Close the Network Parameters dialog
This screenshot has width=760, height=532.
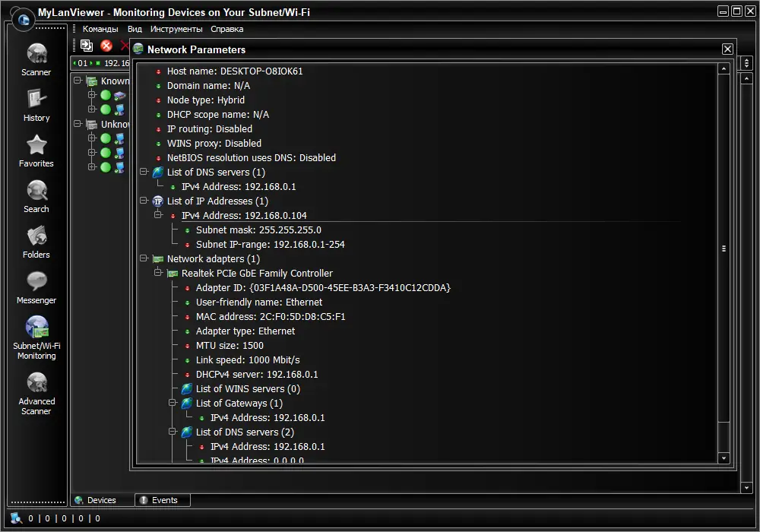click(x=727, y=49)
